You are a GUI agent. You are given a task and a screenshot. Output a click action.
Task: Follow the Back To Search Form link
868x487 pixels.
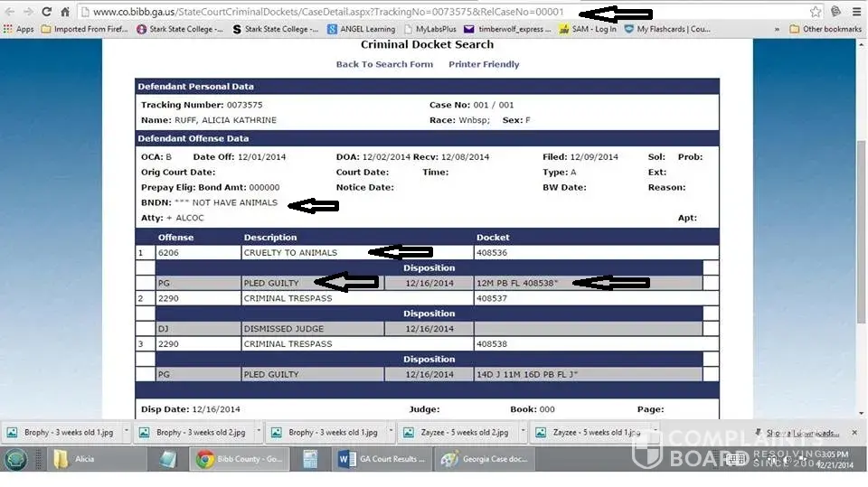[384, 64]
